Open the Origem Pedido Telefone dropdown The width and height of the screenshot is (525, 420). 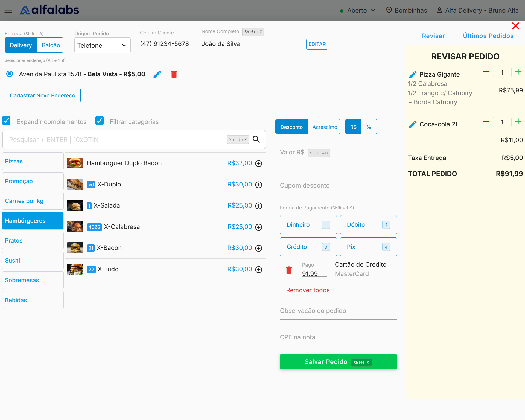(x=102, y=45)
